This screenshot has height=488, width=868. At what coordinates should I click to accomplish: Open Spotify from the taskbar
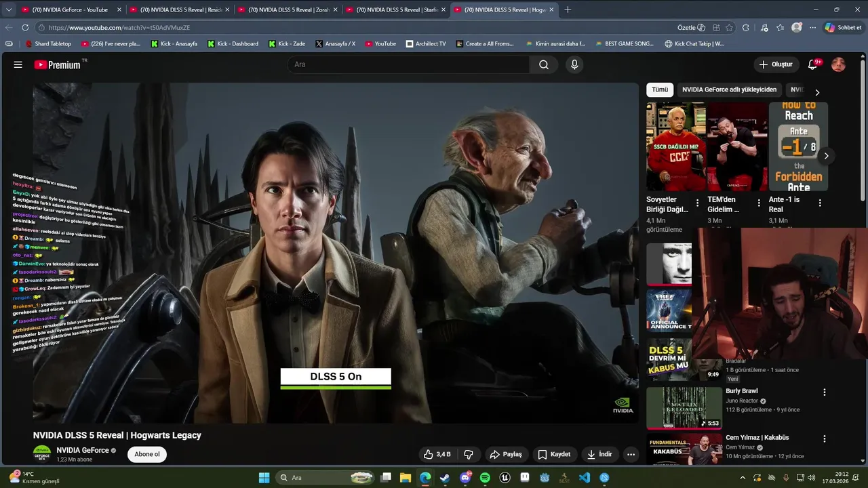coord(485,478)
